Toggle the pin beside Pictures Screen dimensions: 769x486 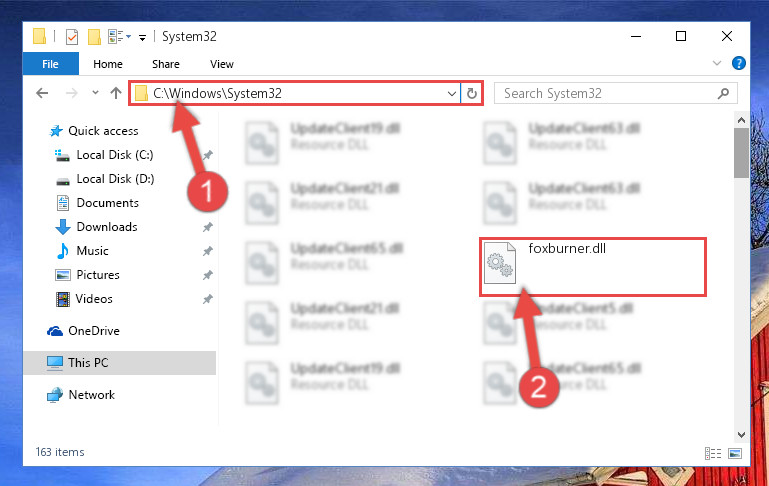208,275
